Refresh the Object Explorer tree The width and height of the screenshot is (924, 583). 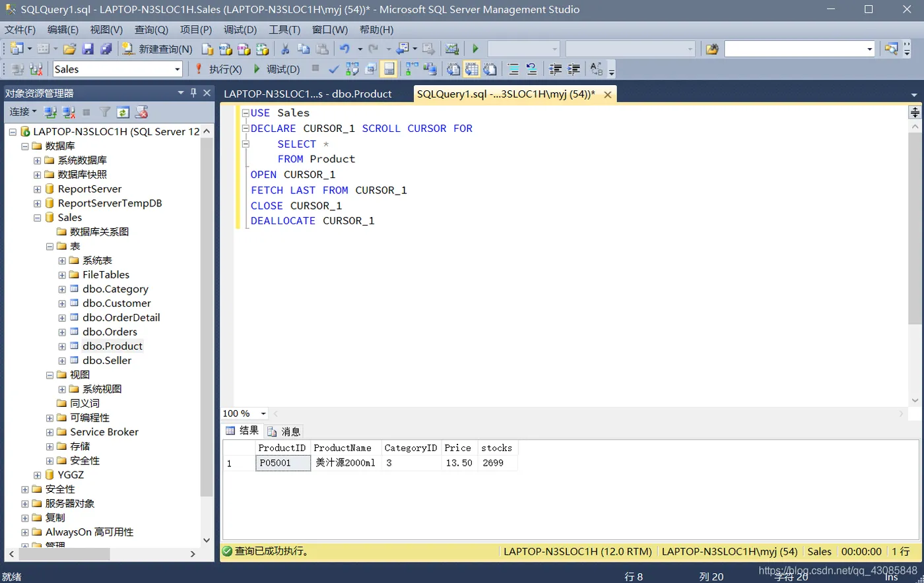123,112
